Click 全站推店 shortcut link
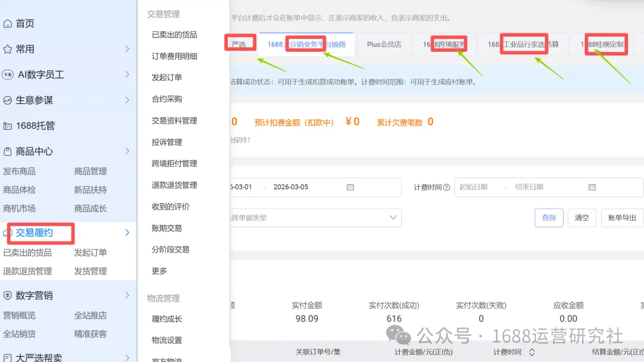The image size is (644, 362). click(91, 315)
